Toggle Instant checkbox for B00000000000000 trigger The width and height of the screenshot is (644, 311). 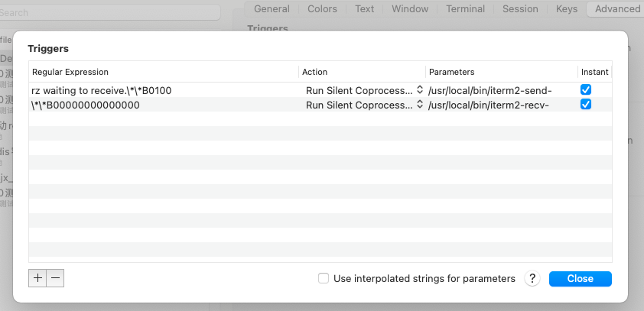586,105
